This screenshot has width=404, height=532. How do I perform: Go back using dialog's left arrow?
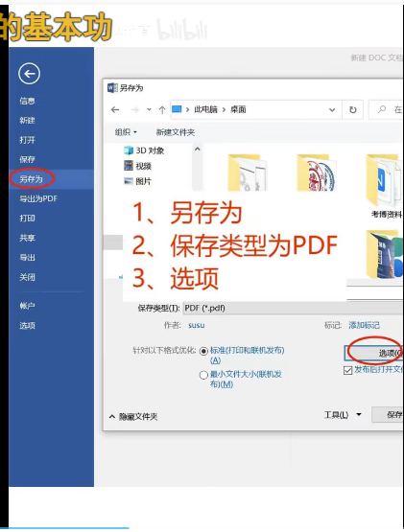115,109
